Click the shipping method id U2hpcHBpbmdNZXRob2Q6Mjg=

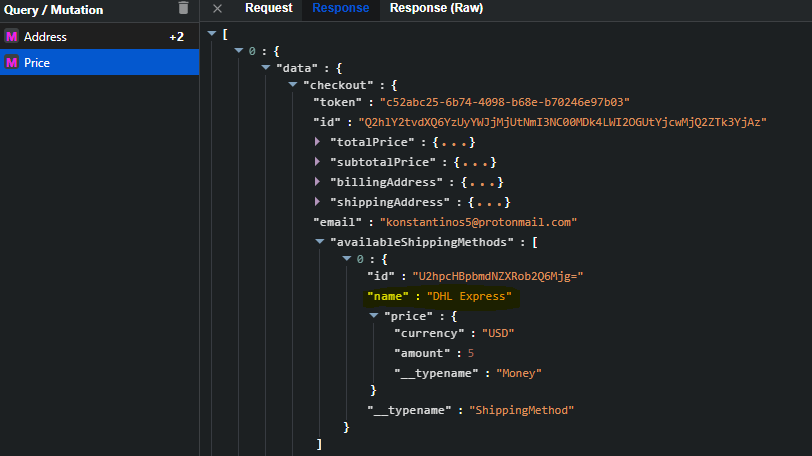pos(498,276)
